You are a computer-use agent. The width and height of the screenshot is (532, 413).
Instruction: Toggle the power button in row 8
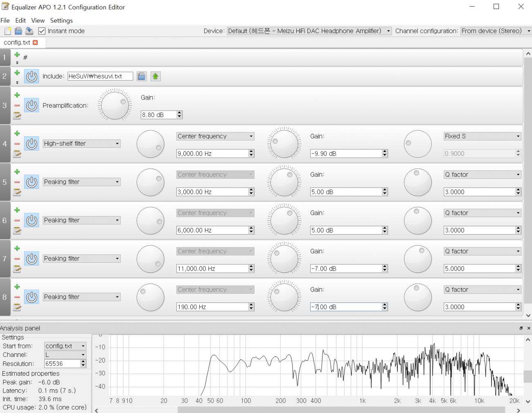coord(32,297)
